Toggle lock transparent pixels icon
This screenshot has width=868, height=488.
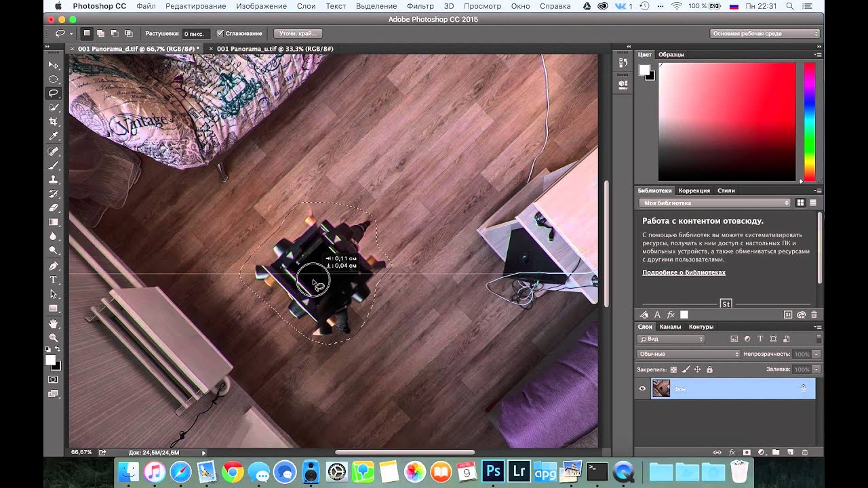673,369
